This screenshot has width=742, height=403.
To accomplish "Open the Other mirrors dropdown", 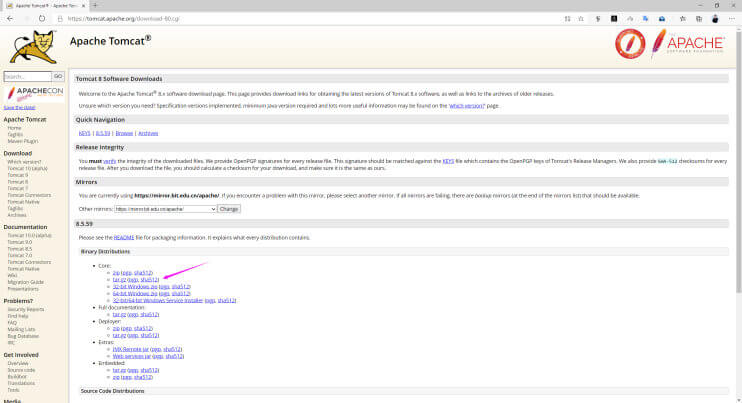I will coord(165,209).
